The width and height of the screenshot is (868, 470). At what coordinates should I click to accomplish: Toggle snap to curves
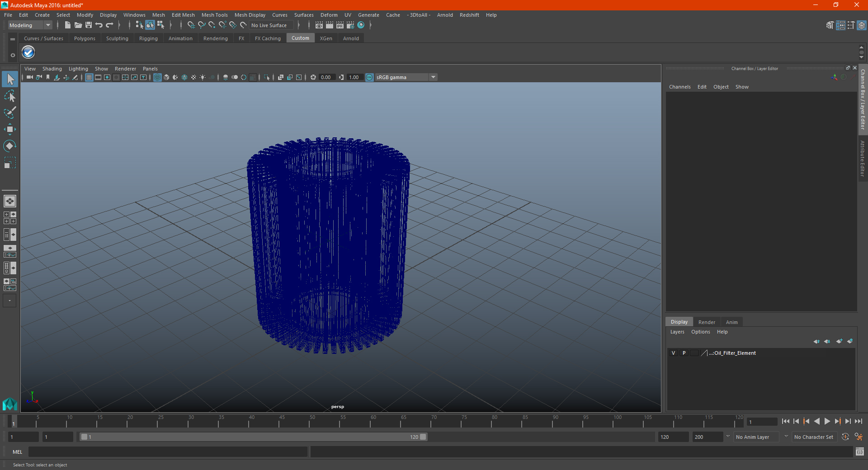(202, 25)
